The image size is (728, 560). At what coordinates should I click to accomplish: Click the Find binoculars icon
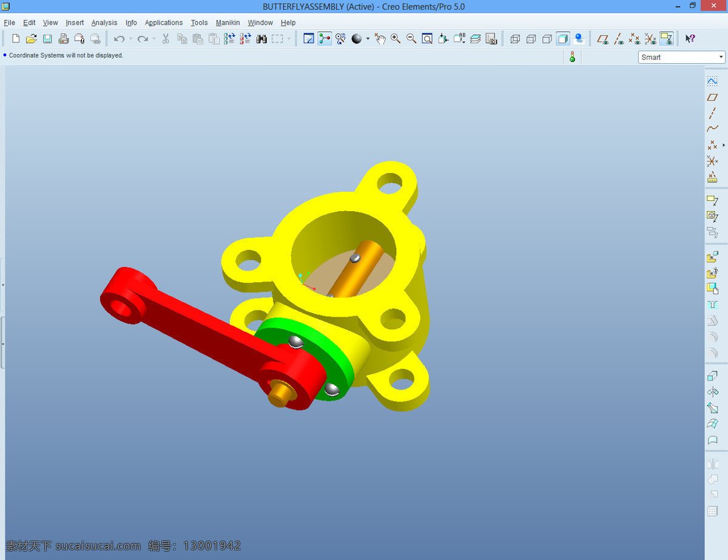point(261,39)
